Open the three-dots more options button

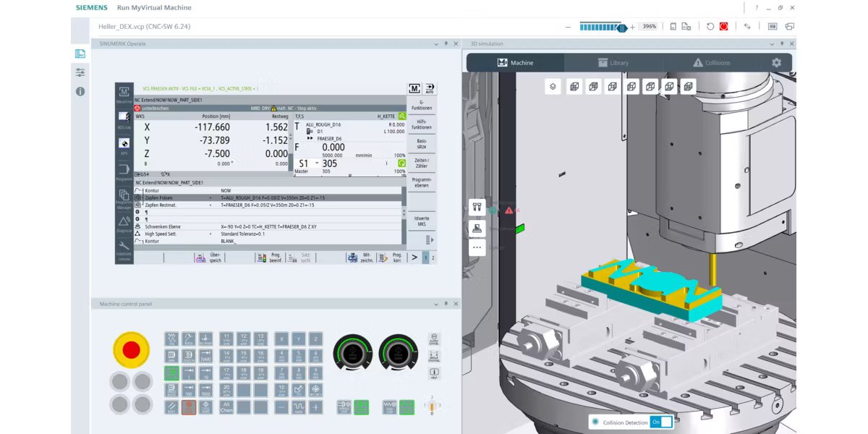(477, 247)
